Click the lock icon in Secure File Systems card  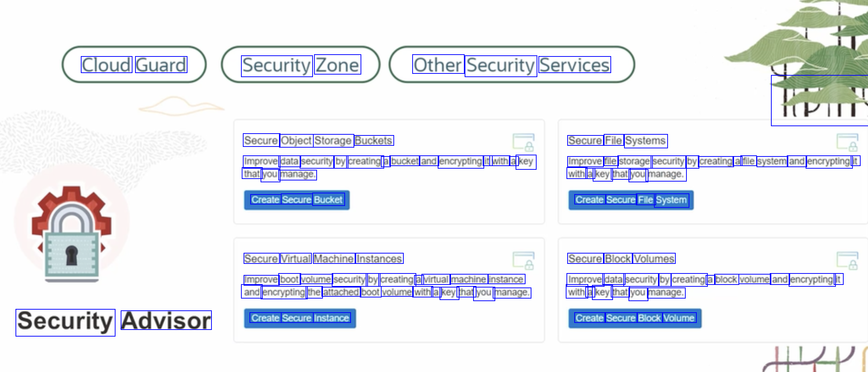847,142
